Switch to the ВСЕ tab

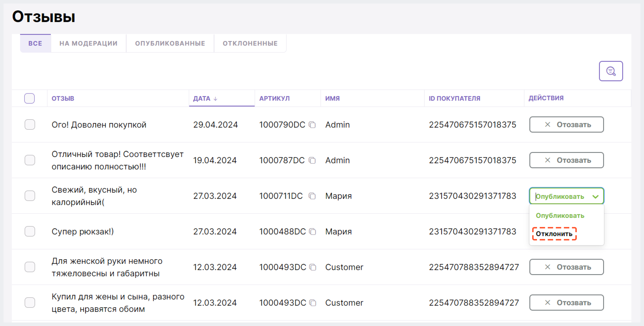[35, 43]
